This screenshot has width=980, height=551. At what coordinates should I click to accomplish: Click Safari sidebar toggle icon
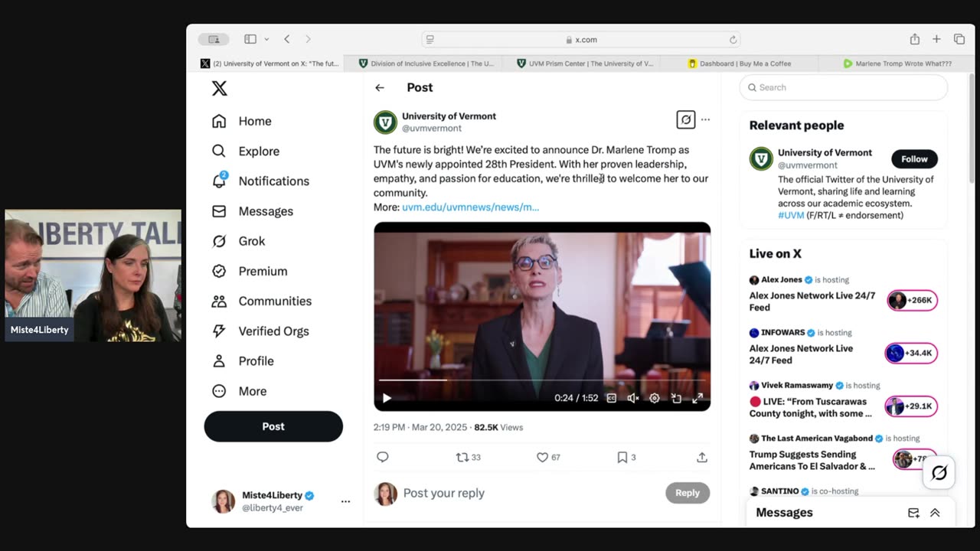250,39
